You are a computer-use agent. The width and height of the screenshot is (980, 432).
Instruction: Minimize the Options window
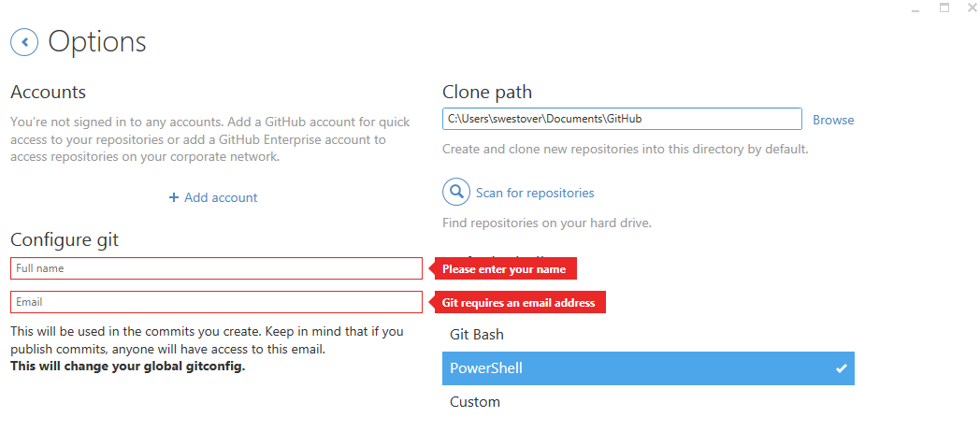pos(915,8)
